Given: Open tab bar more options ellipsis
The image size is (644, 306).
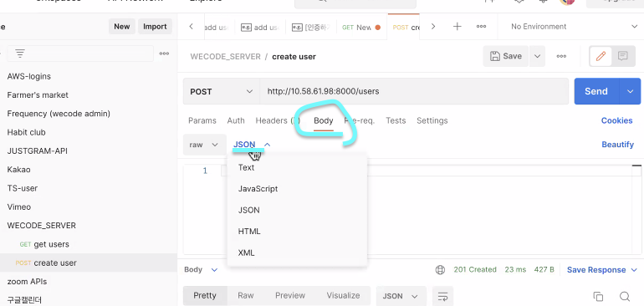Looking at the screenshot, I should [481, 26].
